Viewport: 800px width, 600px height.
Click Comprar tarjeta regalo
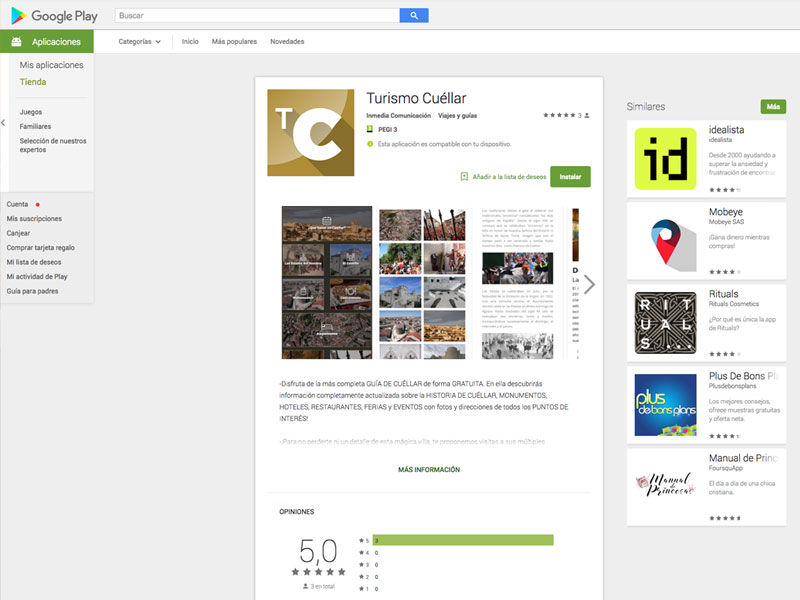pyautogui.click(x=41, y=247)
